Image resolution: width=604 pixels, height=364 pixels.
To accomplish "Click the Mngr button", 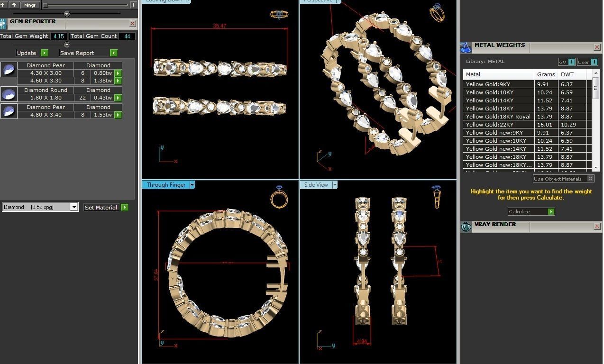I will 30,5.
